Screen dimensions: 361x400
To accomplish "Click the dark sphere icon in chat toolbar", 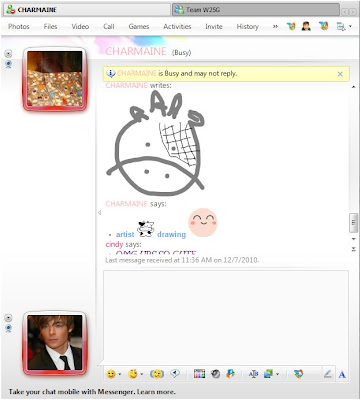I will [215, 374].
